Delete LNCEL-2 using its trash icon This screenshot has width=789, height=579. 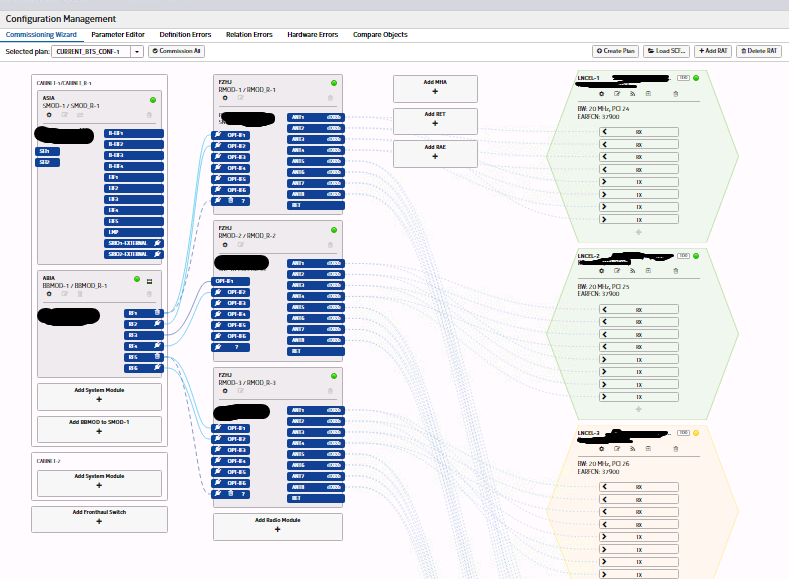(x=676, y=271)
